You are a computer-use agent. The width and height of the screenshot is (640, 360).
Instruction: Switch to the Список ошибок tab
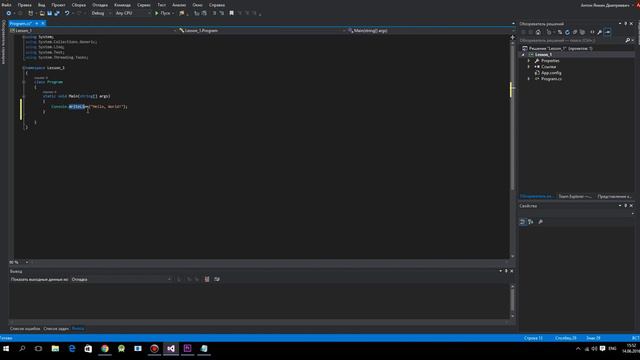[25, 329]
